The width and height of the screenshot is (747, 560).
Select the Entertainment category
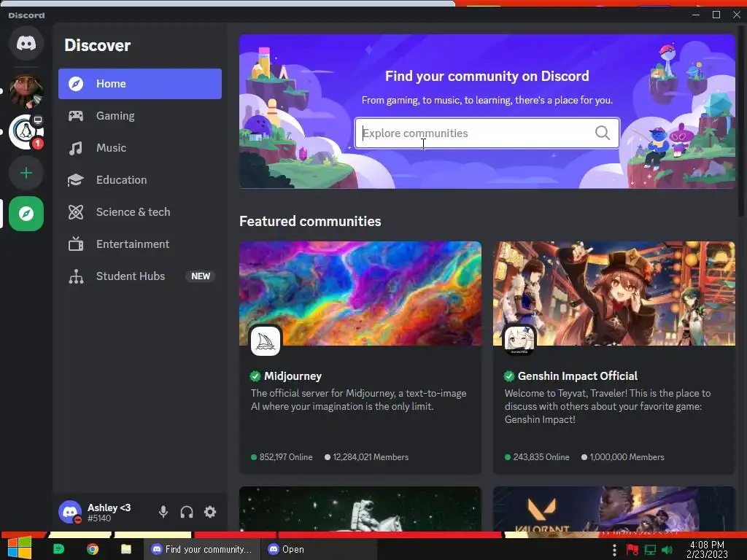click(140, 244)
